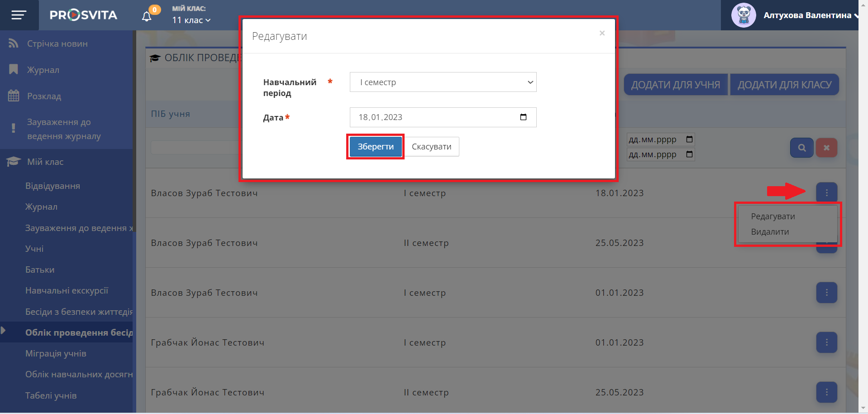
Task: Expand the Навчальний період dropdown
Action: click(443, 82)
